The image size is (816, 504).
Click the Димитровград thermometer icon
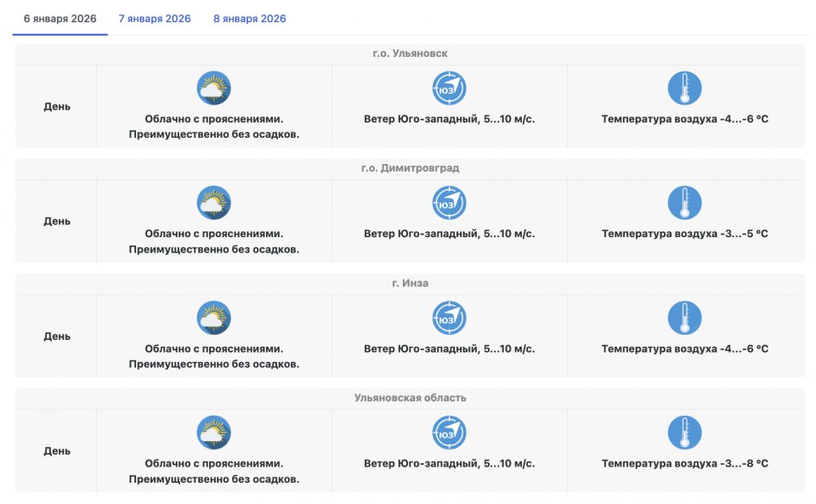click(684, 203)
